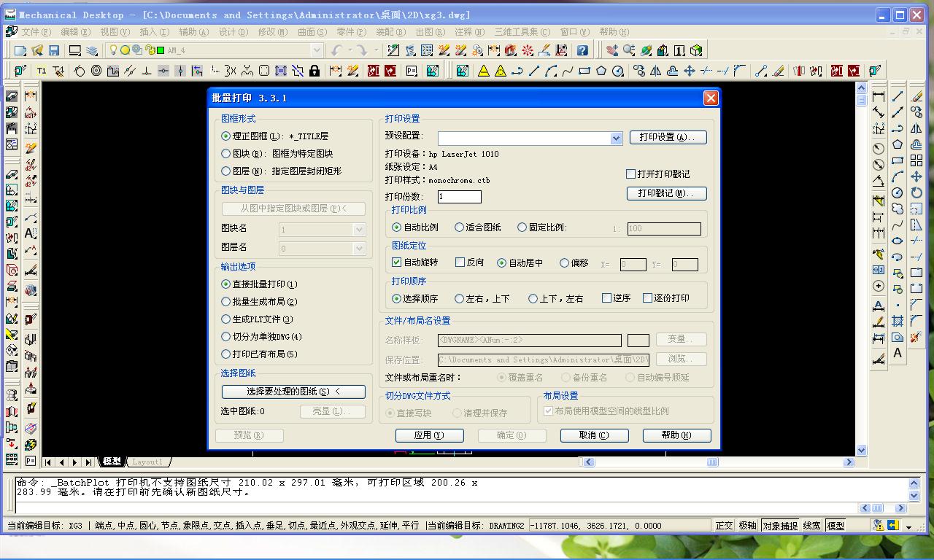934x560 pixels.
Task: Select the Move tool in the top toolbar
Action: pos(689,71)
